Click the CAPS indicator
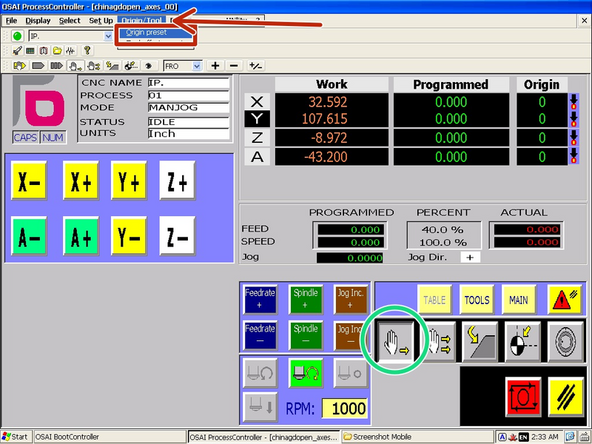This screenshot has width=592, height=444. 25,137
